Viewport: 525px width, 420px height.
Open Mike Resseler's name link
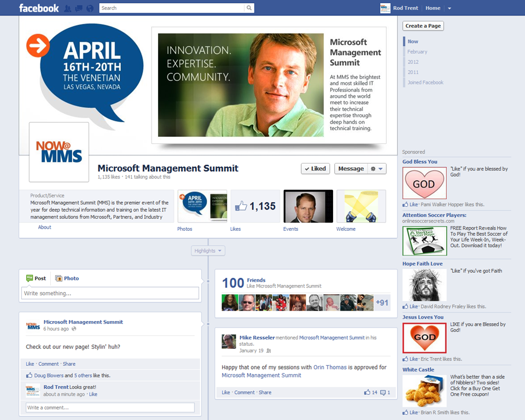pos(257,337)
